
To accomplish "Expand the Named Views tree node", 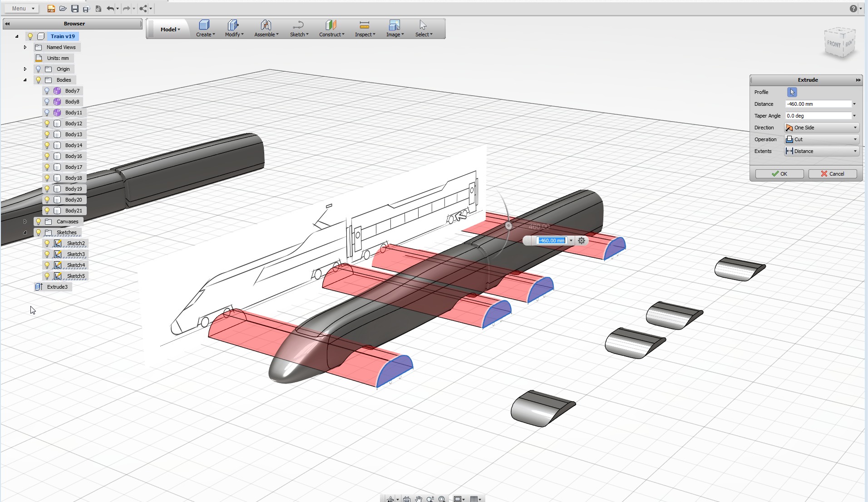I will (x=24, y=47).
